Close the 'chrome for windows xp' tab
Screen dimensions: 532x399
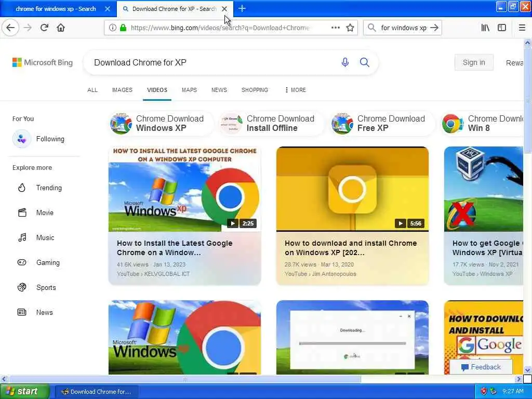point(108,9)
